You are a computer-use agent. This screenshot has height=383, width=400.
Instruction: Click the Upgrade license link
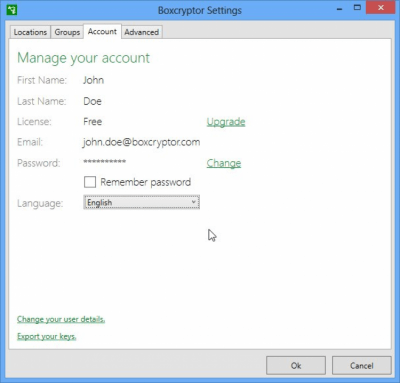pyautogui.click(x=226, y=122)
